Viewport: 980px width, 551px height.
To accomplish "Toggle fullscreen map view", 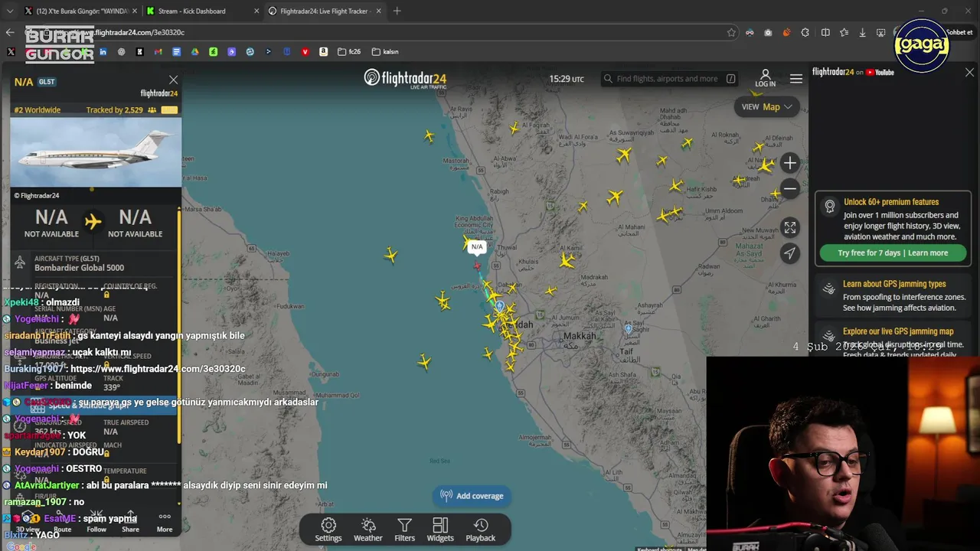I will coord(790,227).
